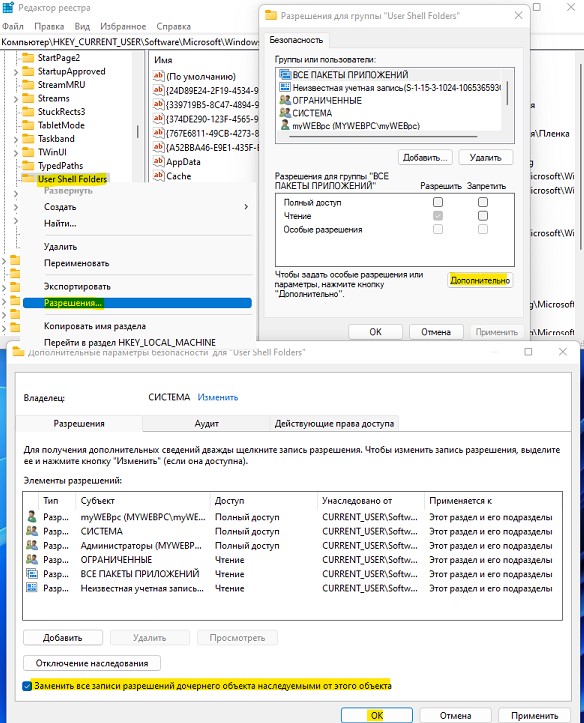Expand the StartupApproved tree node

[16, 72]
